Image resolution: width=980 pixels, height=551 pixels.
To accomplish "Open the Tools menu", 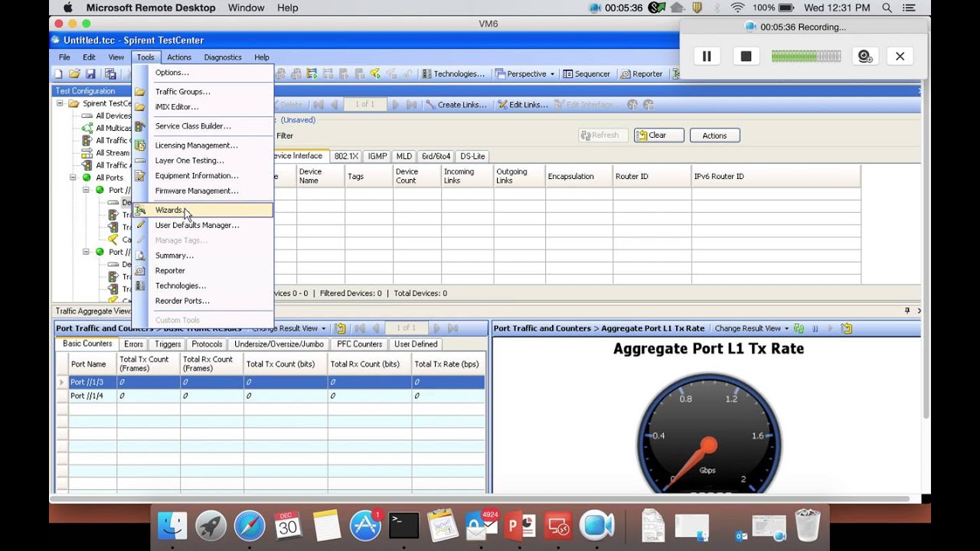I will 145,57.
